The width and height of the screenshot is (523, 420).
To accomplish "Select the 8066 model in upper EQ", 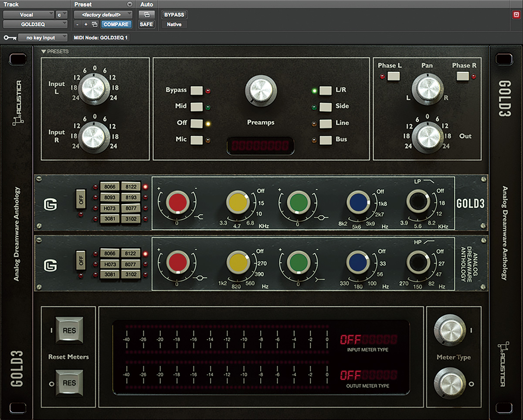I will click(109, 187).
